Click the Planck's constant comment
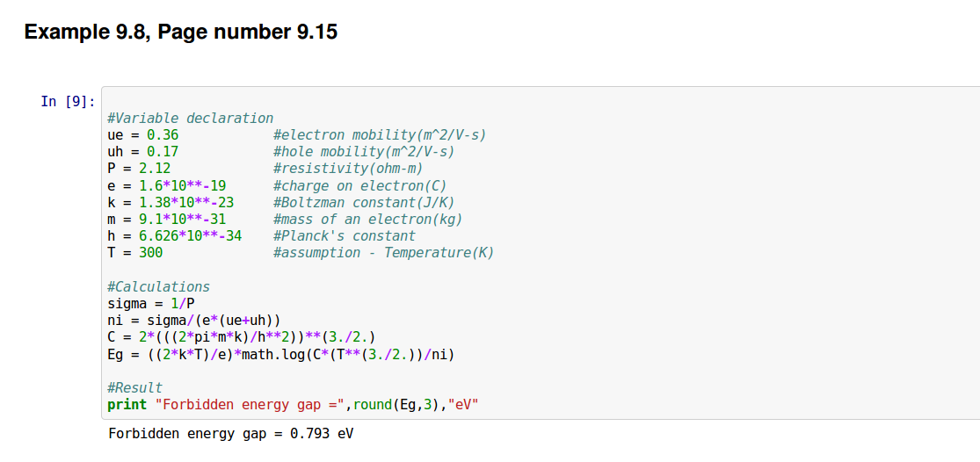Screen dimensions: 980x462 (344, 235)
